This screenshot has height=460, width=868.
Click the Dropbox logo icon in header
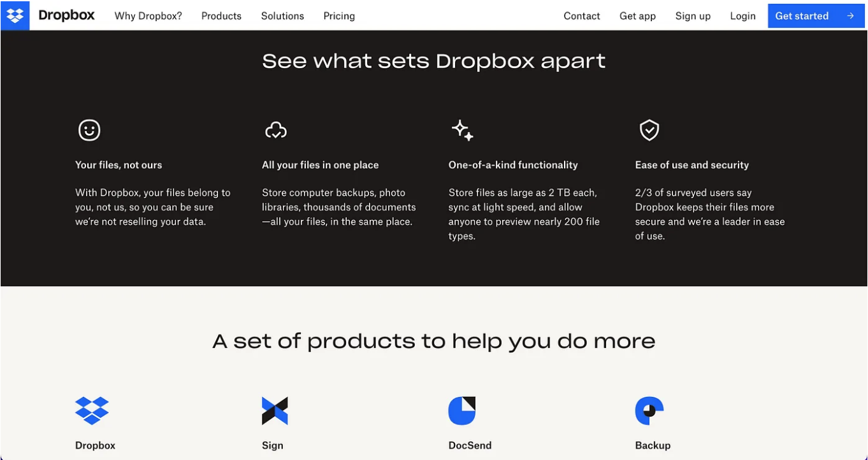(x=15, y=16)
